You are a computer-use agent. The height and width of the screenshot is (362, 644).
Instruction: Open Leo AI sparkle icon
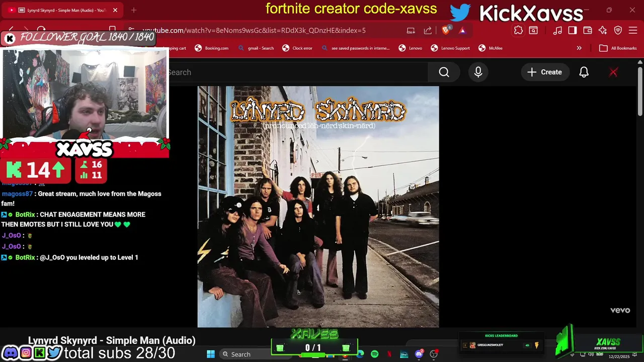click(x=603, y=30)
